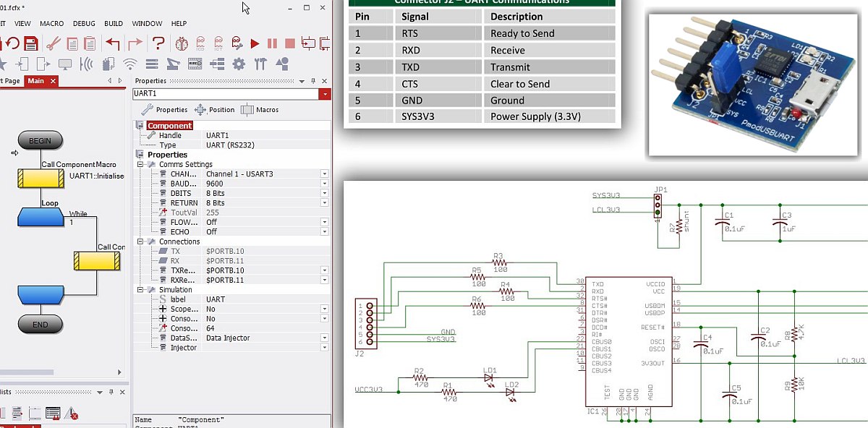Collapse the Simulation group
Image resolution: width=868 pixels, height=428 pixels.
(142, 290)
